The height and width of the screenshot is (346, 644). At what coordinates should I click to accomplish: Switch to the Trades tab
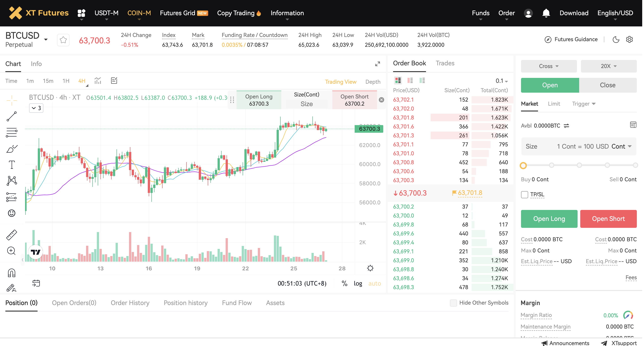coord(445,63)
